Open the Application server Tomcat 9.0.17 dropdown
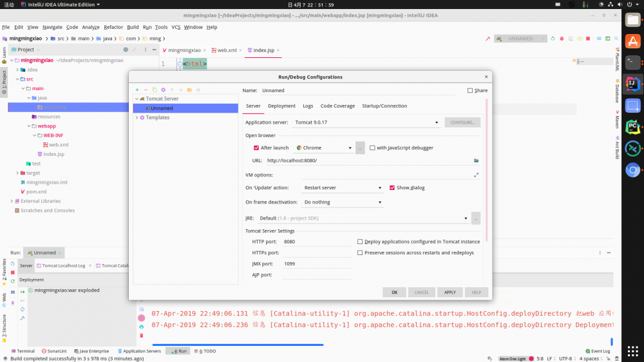The image size is (644, 362). point(366,122)
